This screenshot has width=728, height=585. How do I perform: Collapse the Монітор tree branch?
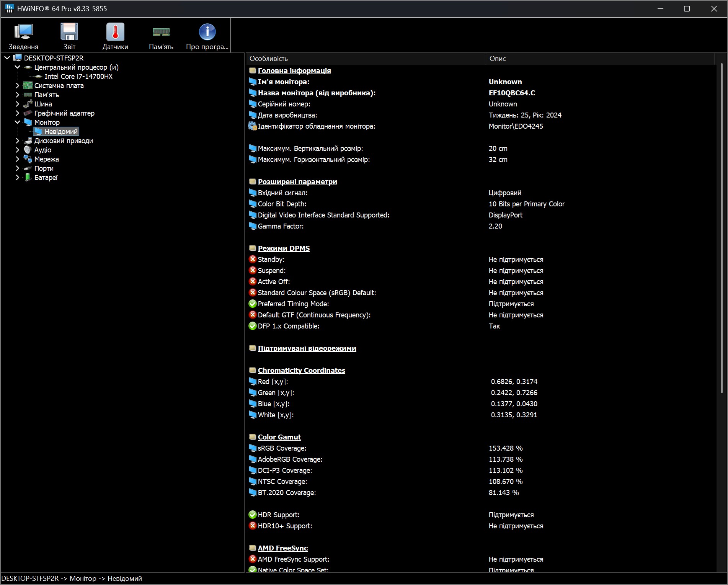pyautogui.click(x=18, y=122)
